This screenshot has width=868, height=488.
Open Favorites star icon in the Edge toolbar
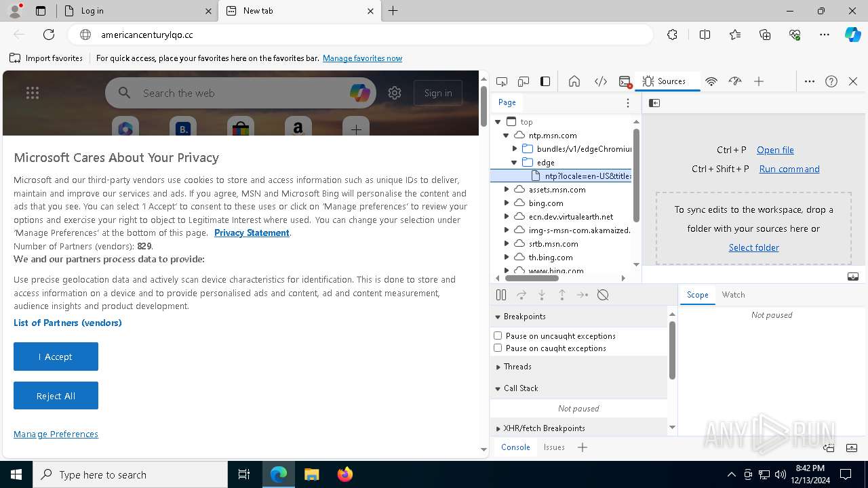735,35
